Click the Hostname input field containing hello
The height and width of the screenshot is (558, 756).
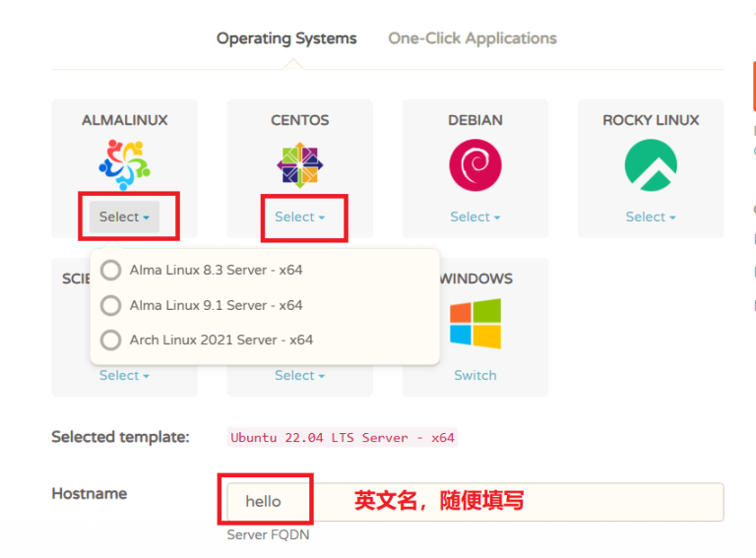coord(474,502)
